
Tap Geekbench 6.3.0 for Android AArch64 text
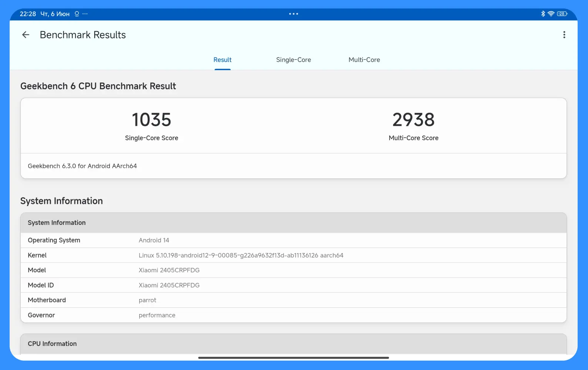click(x=82, y=166)
